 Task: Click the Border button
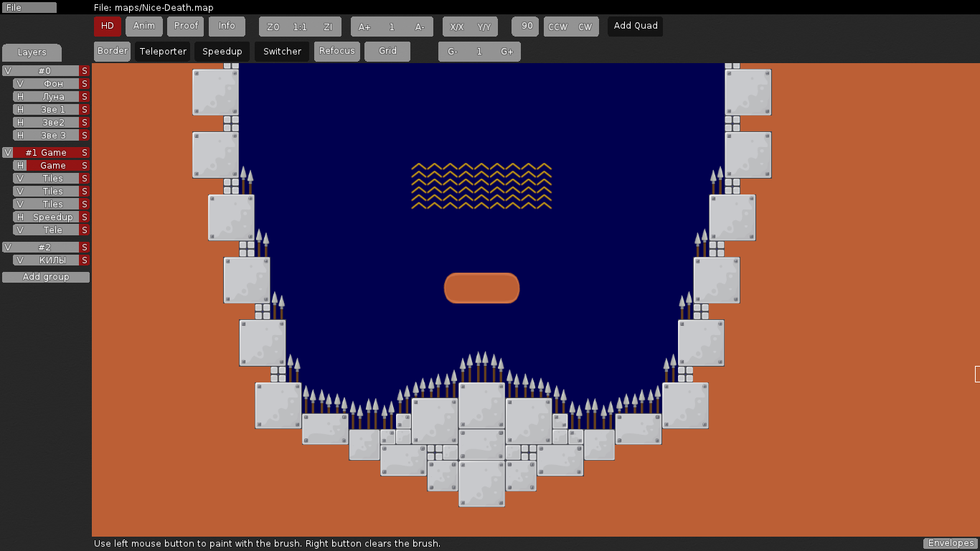(x=113, y=52)
